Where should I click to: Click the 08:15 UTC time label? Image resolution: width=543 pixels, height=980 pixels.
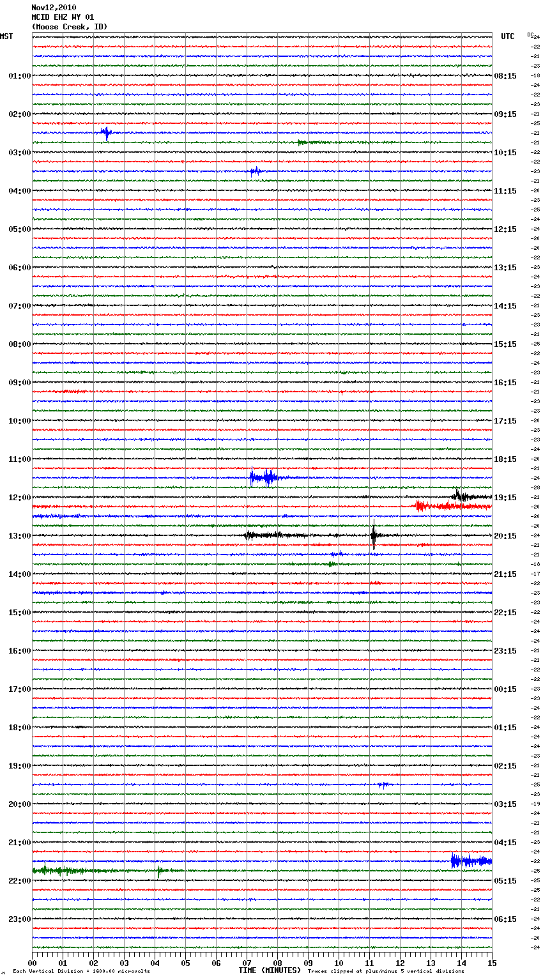[505, 76]
